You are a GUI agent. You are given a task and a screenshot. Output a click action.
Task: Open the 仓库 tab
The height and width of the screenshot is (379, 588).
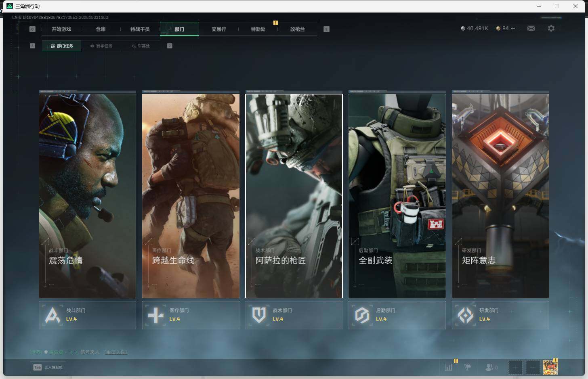tap(101, 29)
